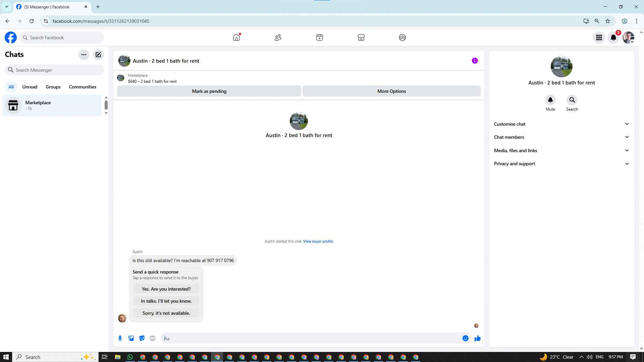644x362 pixels.
Task: Send quick reply 'Yes. Are you interested?'
Action: coord(166,289)
